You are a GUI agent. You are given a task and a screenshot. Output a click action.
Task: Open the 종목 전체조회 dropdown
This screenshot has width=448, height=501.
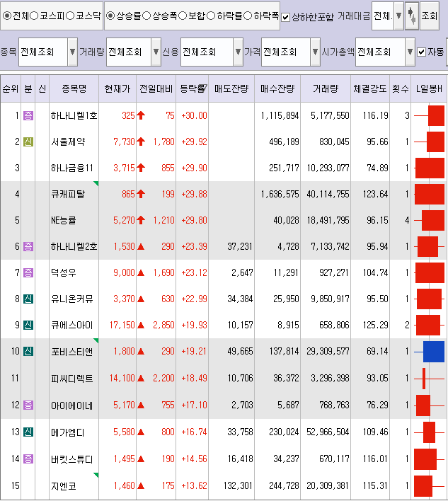72,52
